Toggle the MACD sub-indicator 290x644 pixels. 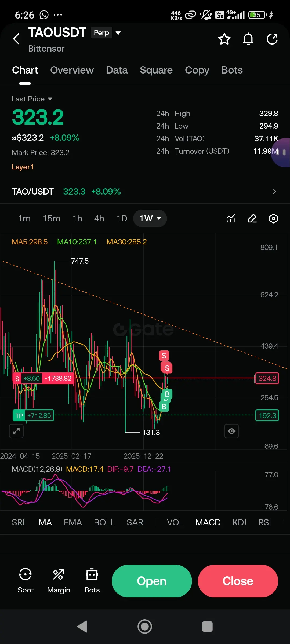point(208,522)
